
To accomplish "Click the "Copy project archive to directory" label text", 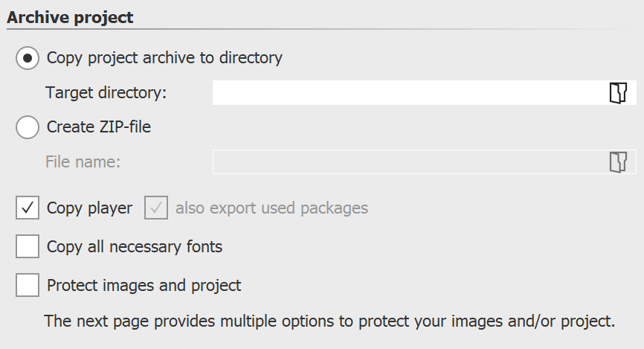I will tap(164, 57).
